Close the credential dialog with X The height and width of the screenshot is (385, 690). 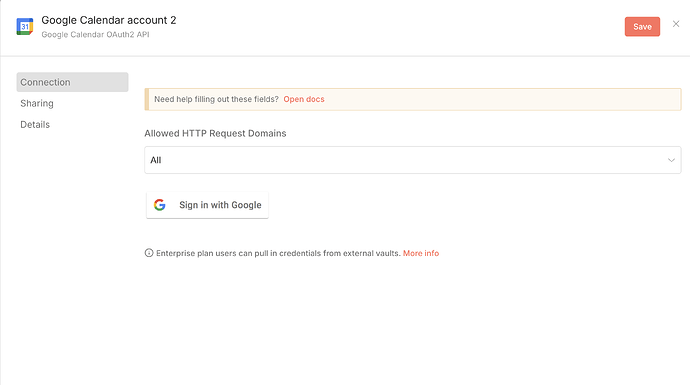pos(676,24)
